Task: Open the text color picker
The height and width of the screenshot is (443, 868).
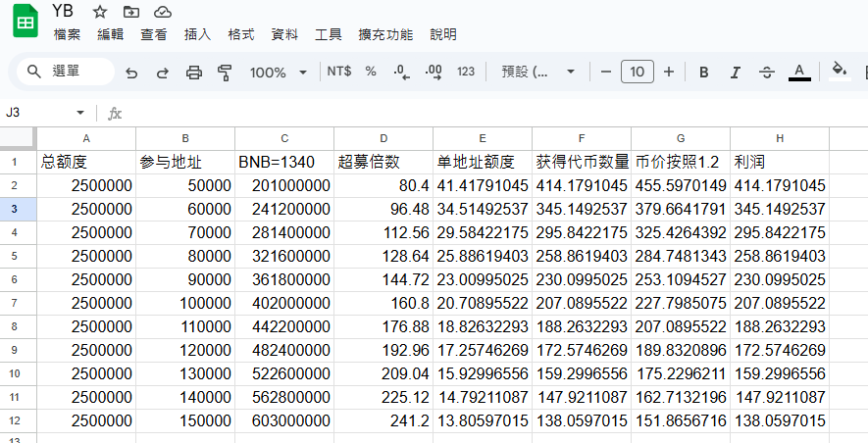Action: pos(799,72)
